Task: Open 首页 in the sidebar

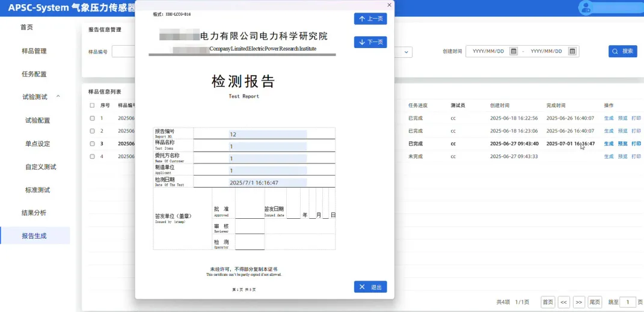Action: [x=26, y=28]
